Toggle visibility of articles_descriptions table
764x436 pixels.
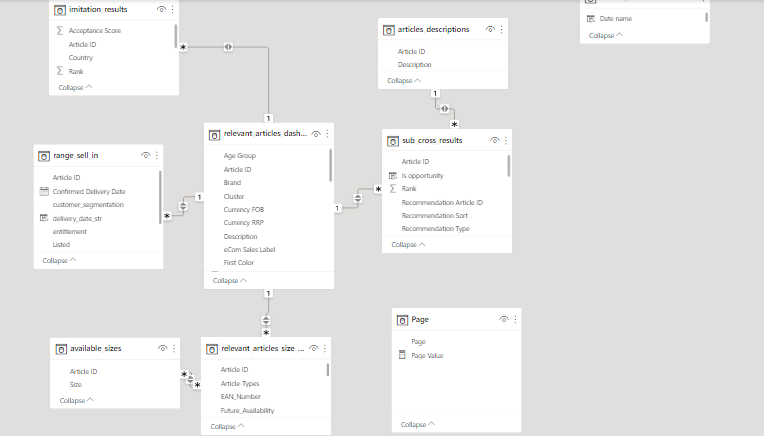click(x=490, y=29)
